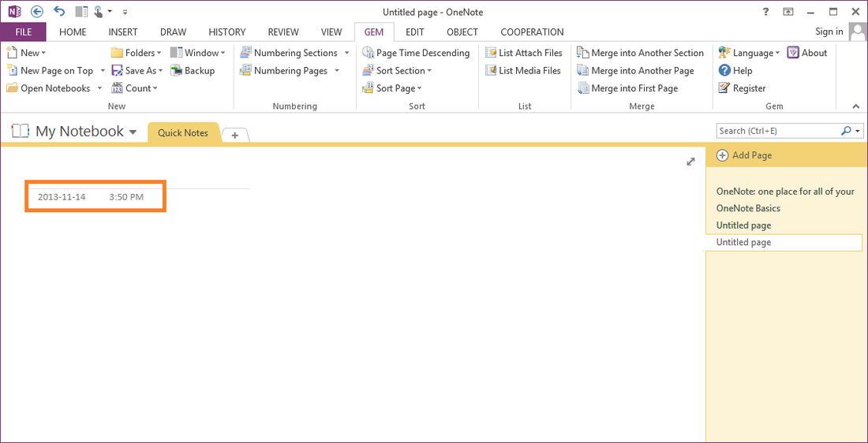Screen dimensions: 868x443
Task: Click the Gem Help button
Action: pyautogui.click(x=735, y=71)
